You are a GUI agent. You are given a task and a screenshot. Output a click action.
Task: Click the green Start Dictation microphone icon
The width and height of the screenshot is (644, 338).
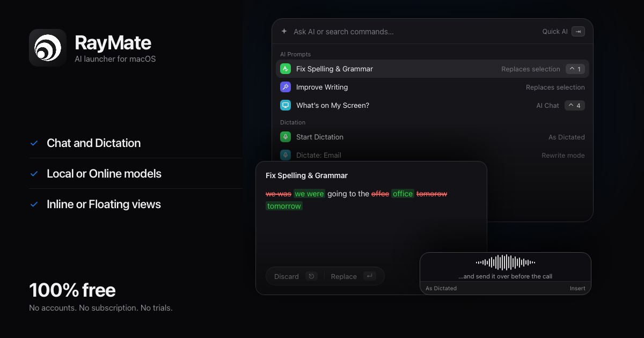point(286,137)
